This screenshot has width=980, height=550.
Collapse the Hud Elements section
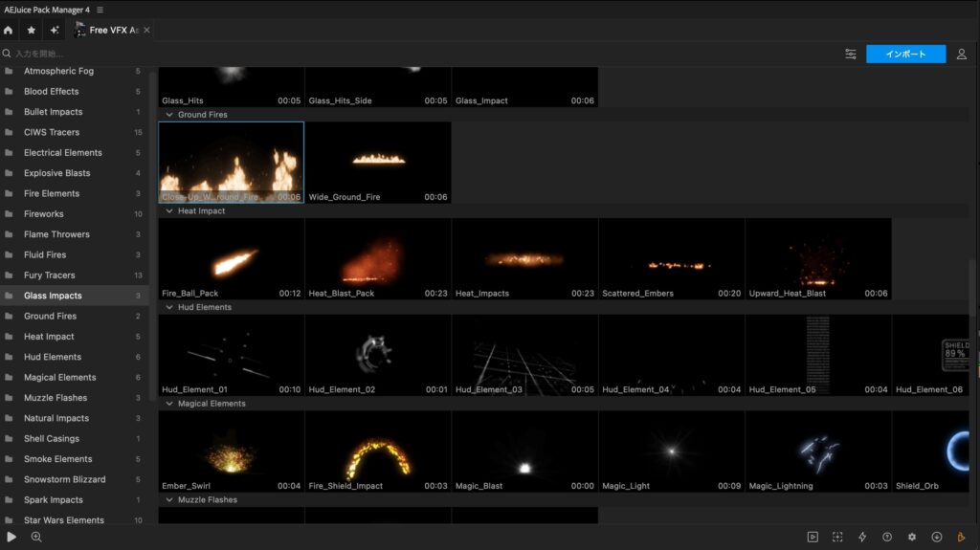pyautogui.click(x=169, y=307)
